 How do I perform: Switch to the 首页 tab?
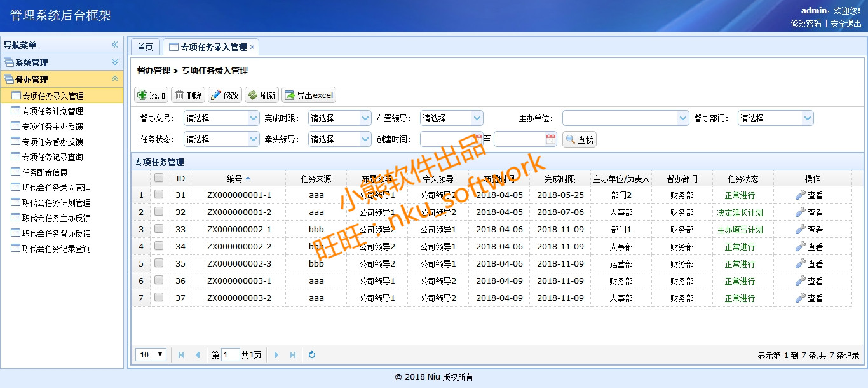coord(146,47)
